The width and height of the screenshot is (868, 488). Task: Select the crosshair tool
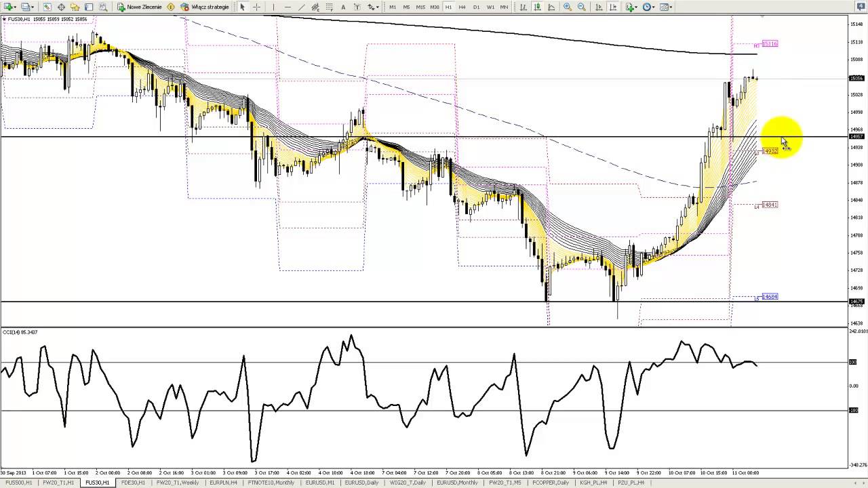[256, 7]
